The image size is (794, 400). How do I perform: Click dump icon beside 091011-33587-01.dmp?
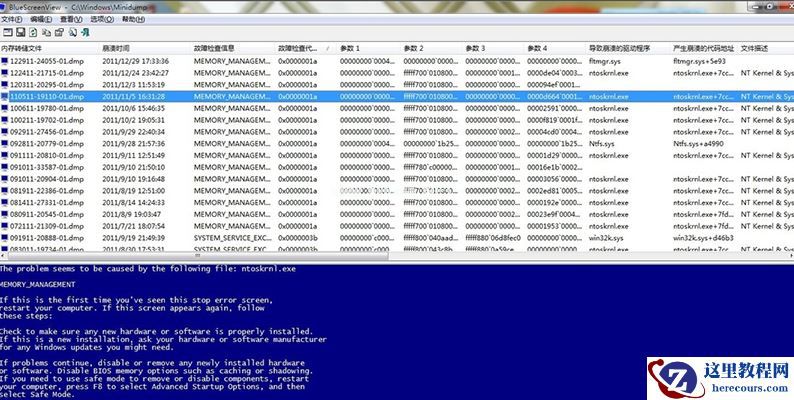pos(5,167)
